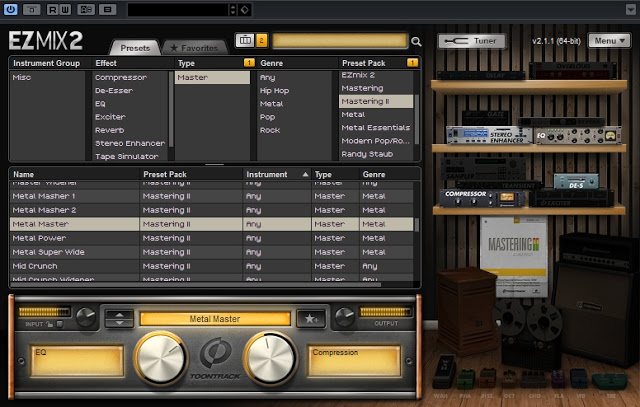Sort by the Instrument column header
Viewport: 640px width, 407px height.
277,174
